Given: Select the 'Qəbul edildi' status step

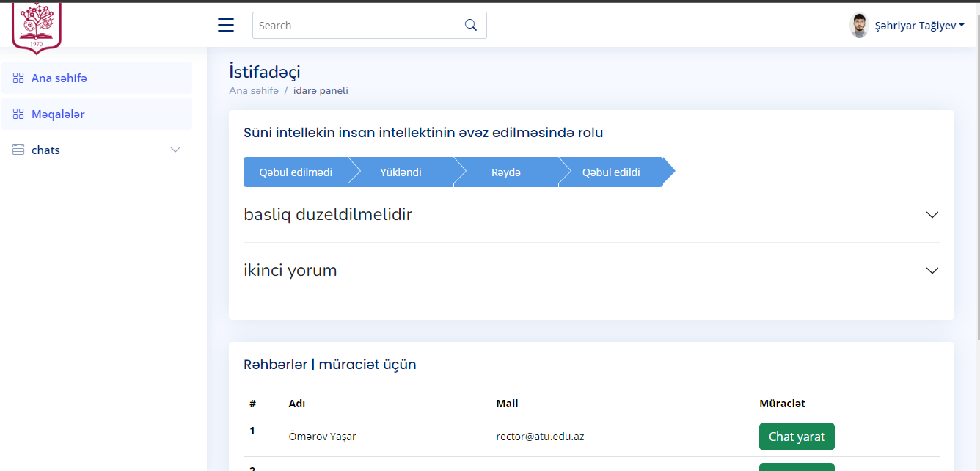Looking at the screenshot, I should tap(611, 172).
